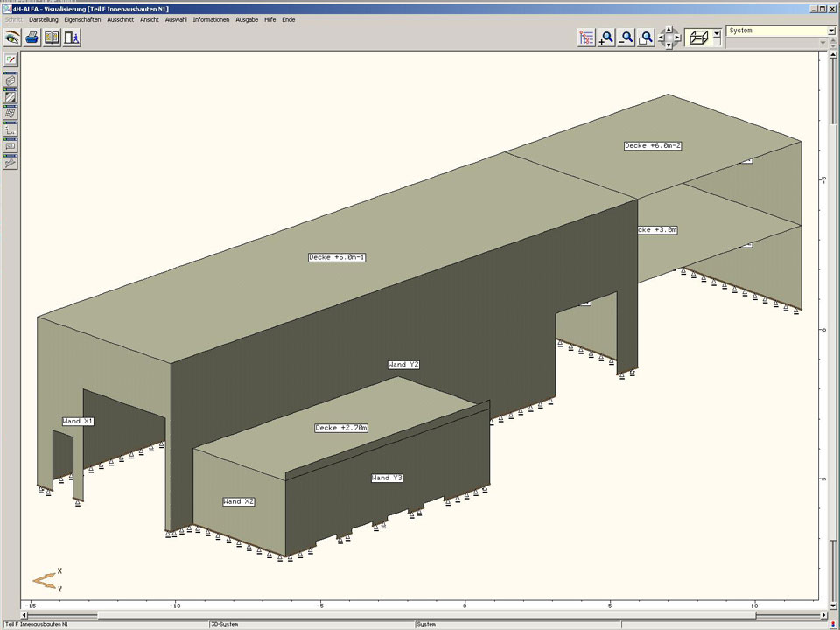Toggle the hatched surface button in left sidebar

tap(10, 97)
